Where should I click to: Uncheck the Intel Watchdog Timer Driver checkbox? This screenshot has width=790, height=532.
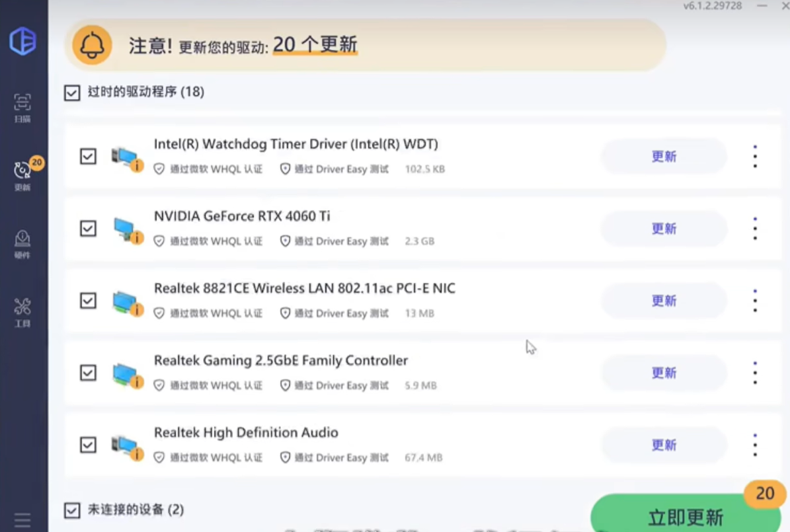[x=88, y=156]
